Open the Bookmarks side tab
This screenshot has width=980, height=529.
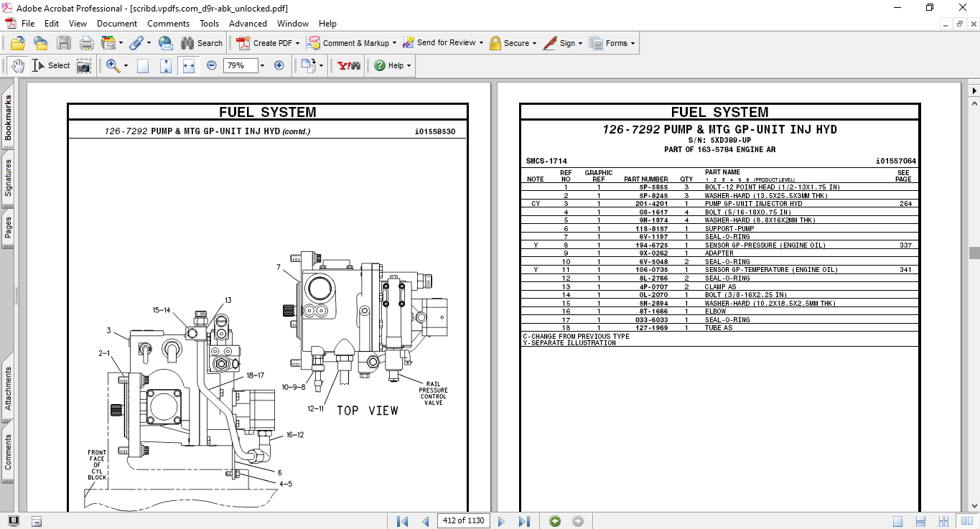(x=9, y=118)
